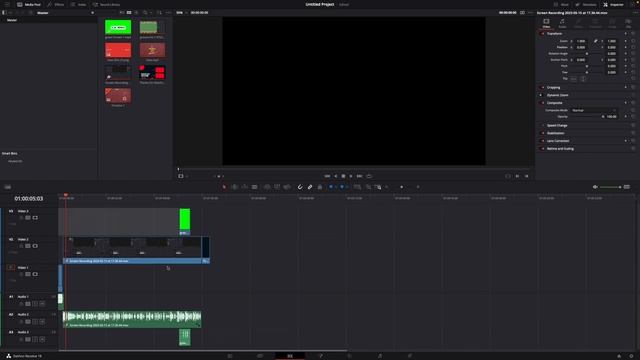Click the Zoom X value field

click(581, 41)
